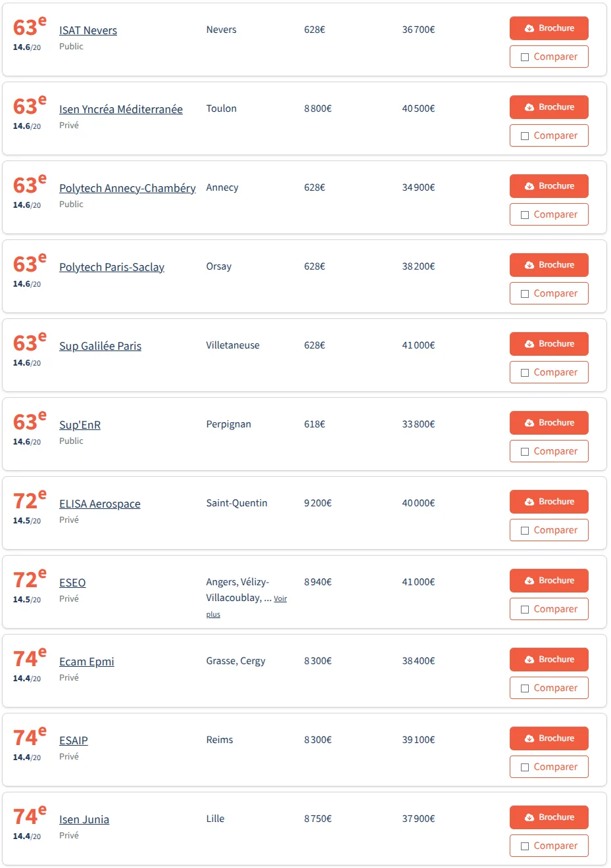Image resolution: width=611 pixels, height=868 pixels.
Task: Download the ISAT Nevers brochure
Action: click(549, 28)
